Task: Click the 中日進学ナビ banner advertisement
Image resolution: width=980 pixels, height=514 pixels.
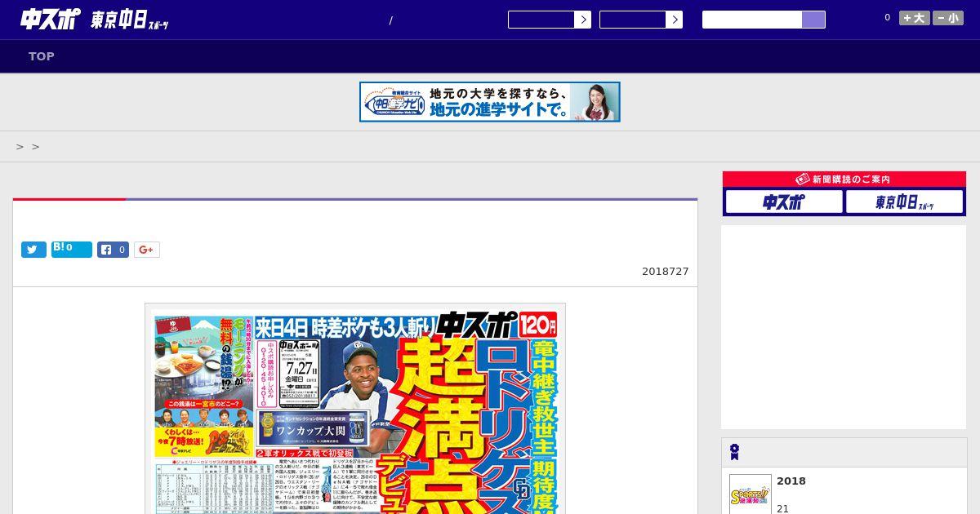Action: click(x=490, y=102)
